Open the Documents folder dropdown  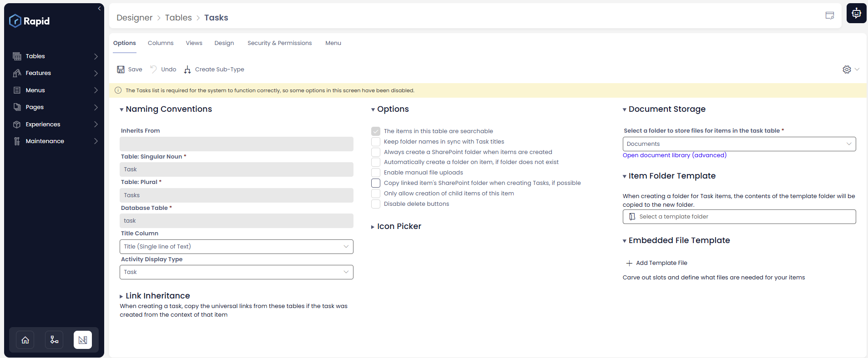pyautogui.click(x=739, y=144)
